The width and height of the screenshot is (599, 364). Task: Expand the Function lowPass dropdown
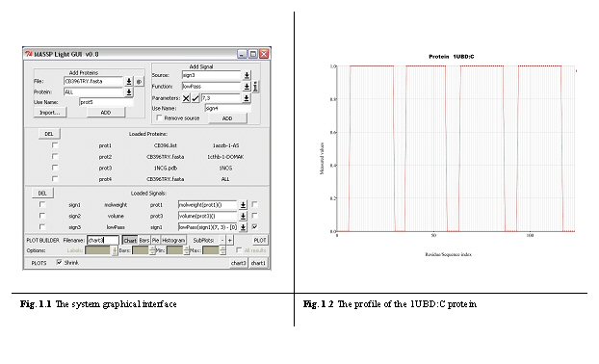coord(247,87)
